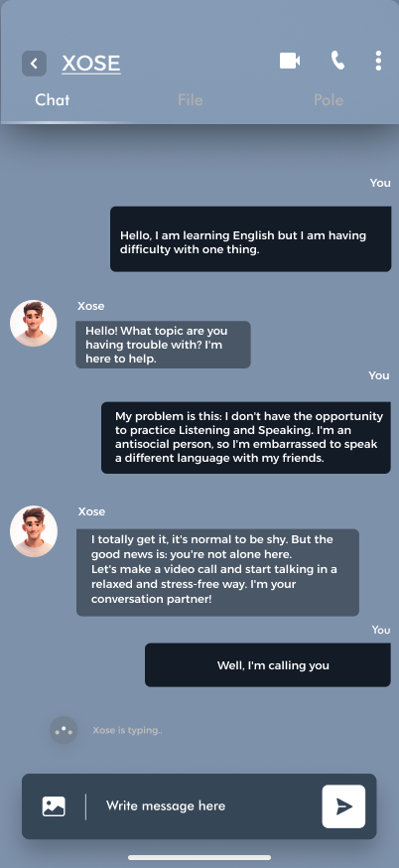Tap Xose's avatar beside the first reply
Viewport: 399px width, 868px height.
pyautogui.click(x=33, y=324)
